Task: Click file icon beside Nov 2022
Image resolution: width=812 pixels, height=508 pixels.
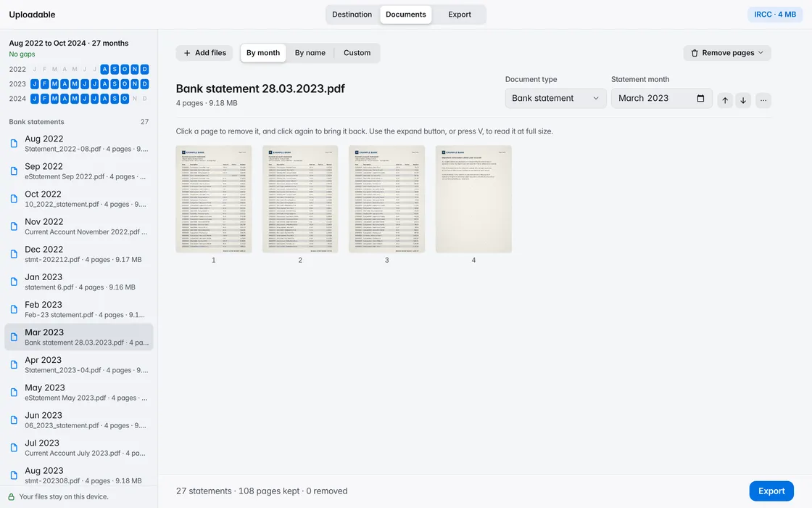Action: pyautogui.click(x=14, y=226)
